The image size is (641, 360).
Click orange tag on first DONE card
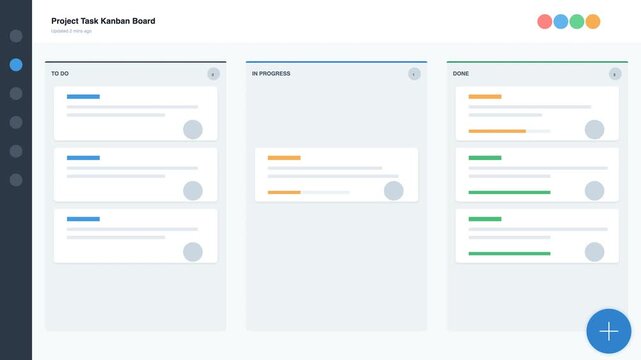click(x=485, y=97)
